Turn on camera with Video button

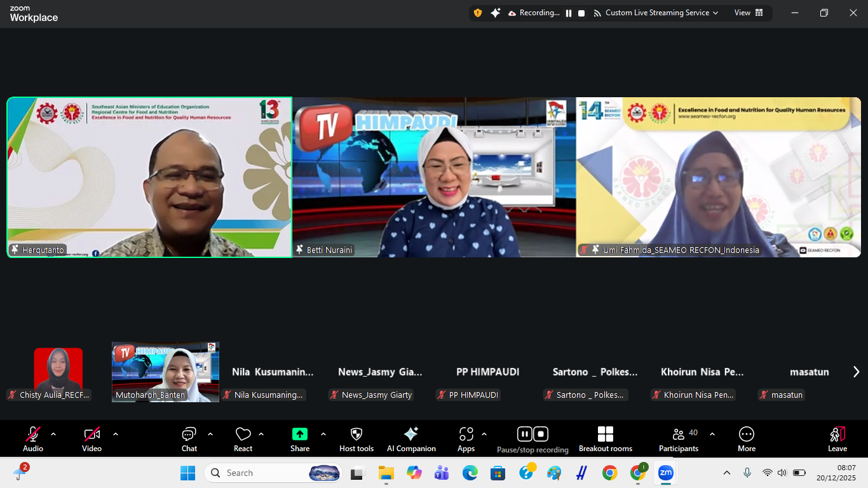92,439
